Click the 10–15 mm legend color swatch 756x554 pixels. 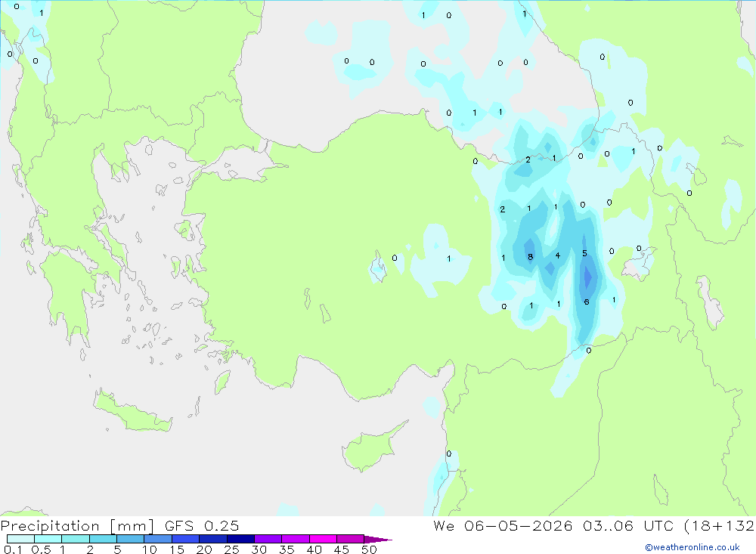coord(158,539)
